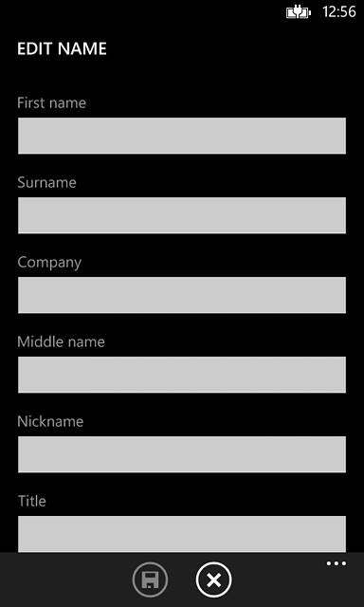Focus the First name text box
This screenshot has height=607, width=364.
pyautogui.click(x=182, y=136)
